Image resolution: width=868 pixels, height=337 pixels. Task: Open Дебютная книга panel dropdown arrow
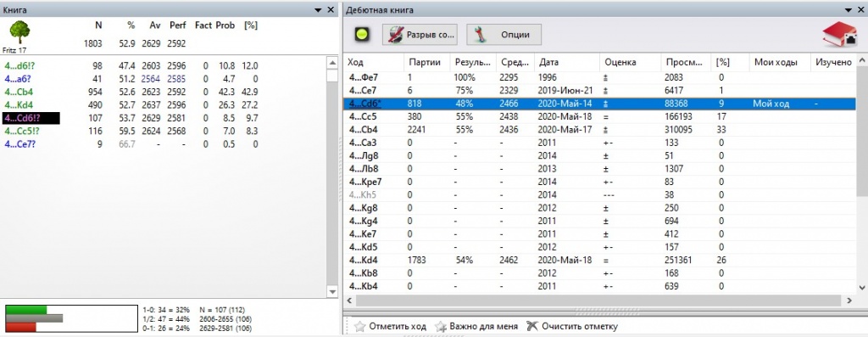[x=847, y=10]
